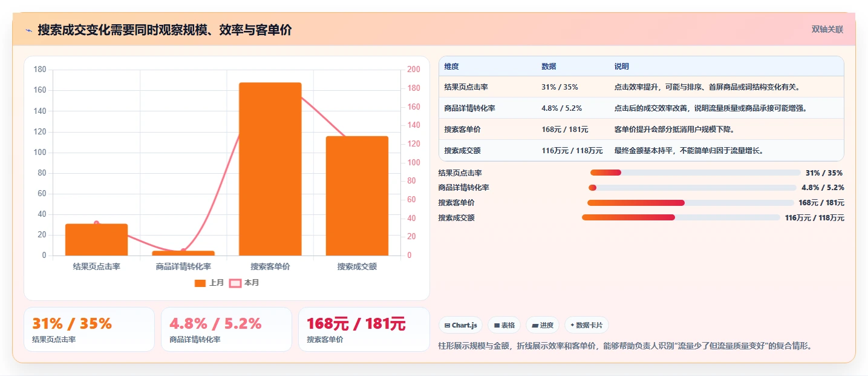Click the 商品详情转化率 progress bar
This screenshot has width=868, height=376.
(692, 188)
